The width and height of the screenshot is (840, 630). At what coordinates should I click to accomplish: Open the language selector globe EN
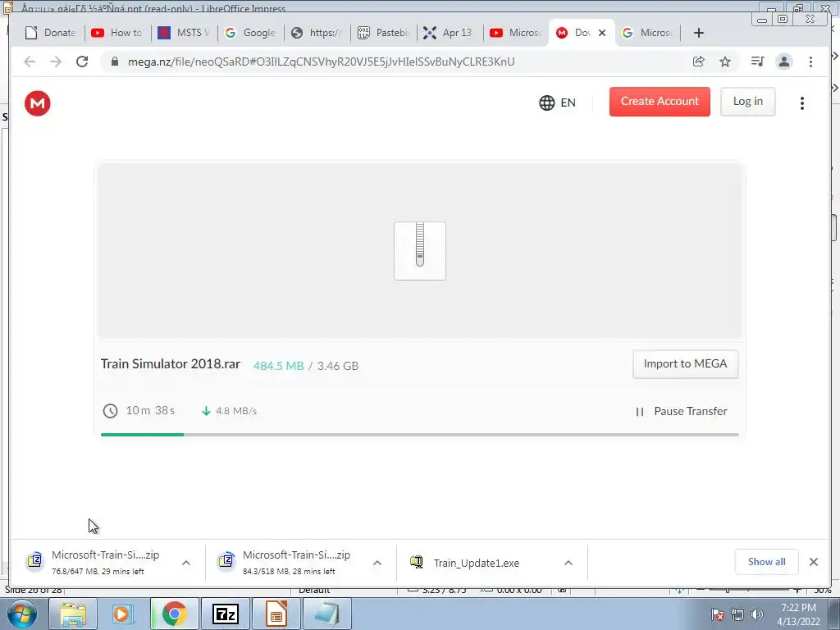click(557, 103)
